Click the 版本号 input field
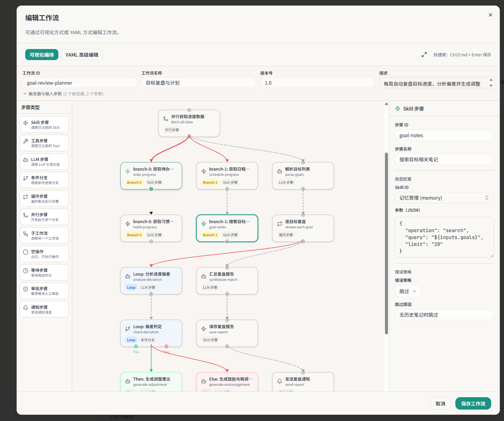Viewport: 504px width, 421px height. [318, 83]
